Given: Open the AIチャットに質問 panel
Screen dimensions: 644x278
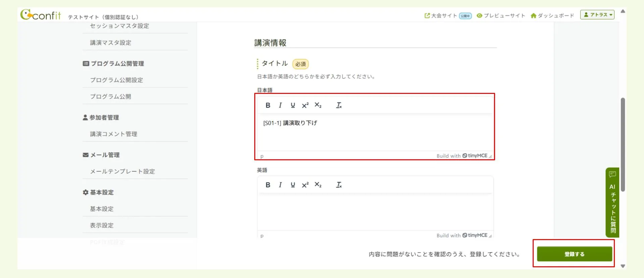Looking at the screenshot, I should click(x=612, y=202).
